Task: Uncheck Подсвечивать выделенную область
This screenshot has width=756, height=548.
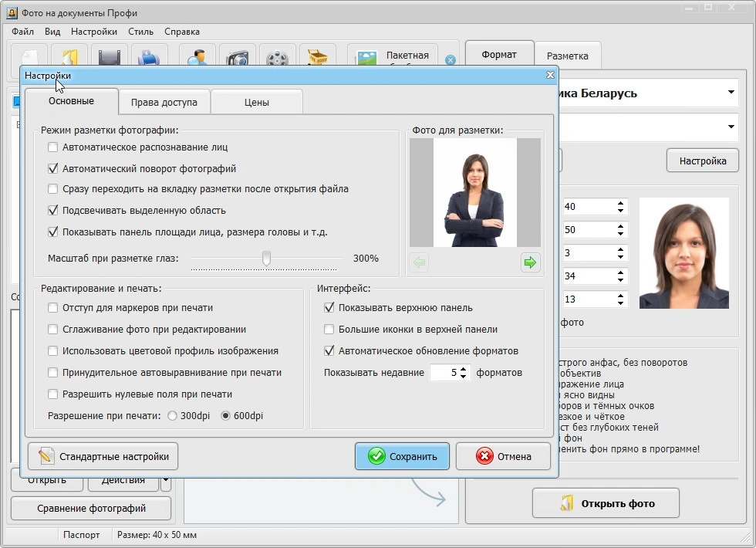Action: click(x=53, y=210)
